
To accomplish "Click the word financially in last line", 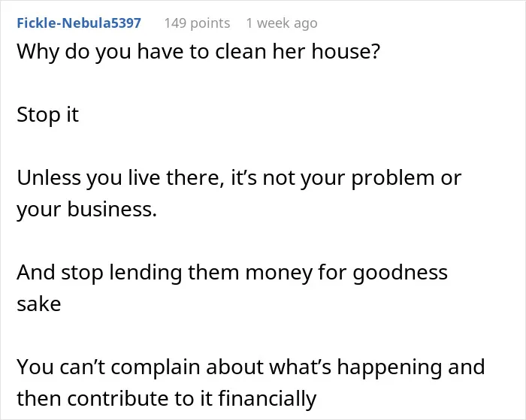I will click(x=268, y=399).
